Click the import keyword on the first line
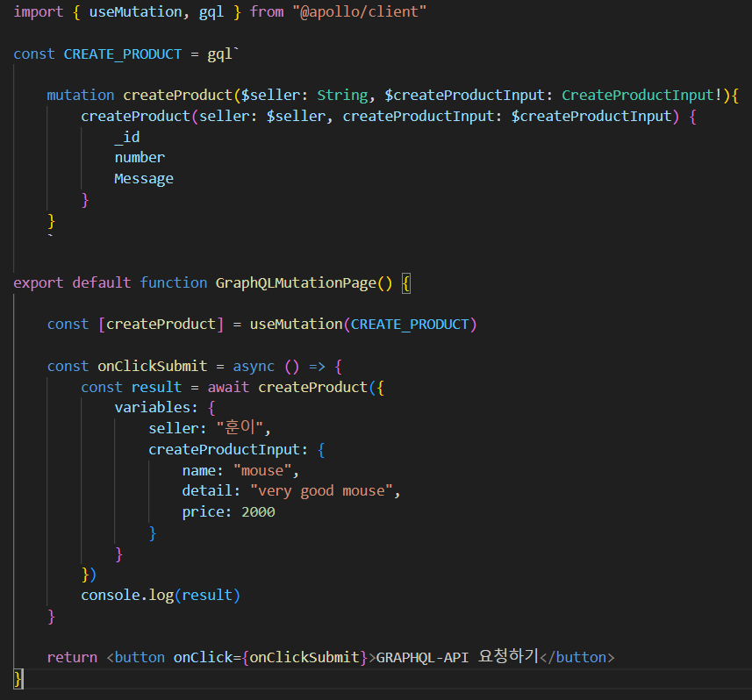This screenshot has height=700, width=752. coord(39,11)
